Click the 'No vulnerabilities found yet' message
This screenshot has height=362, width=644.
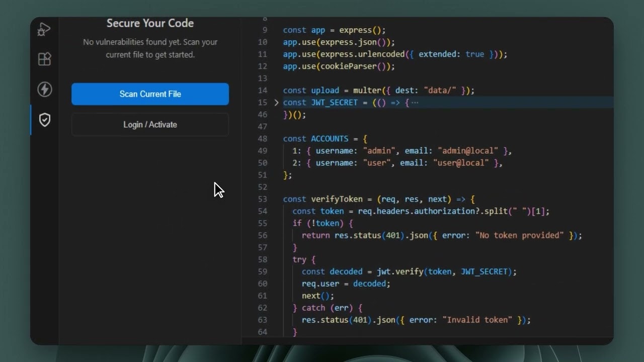point(150,48)
